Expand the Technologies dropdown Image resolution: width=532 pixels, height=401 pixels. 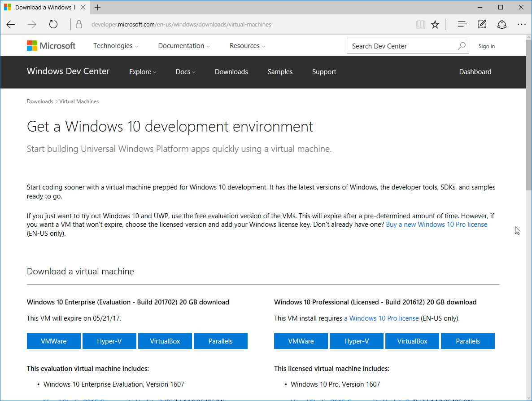[x=116, y=46]
